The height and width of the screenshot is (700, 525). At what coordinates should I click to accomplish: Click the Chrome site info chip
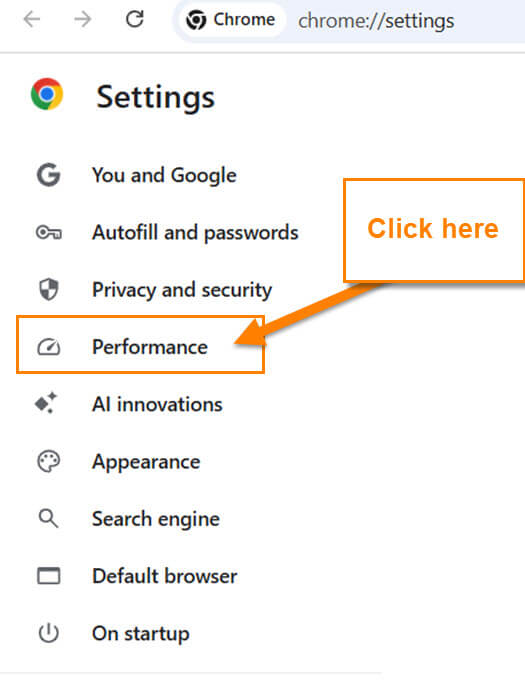click(x=231, y=20)
